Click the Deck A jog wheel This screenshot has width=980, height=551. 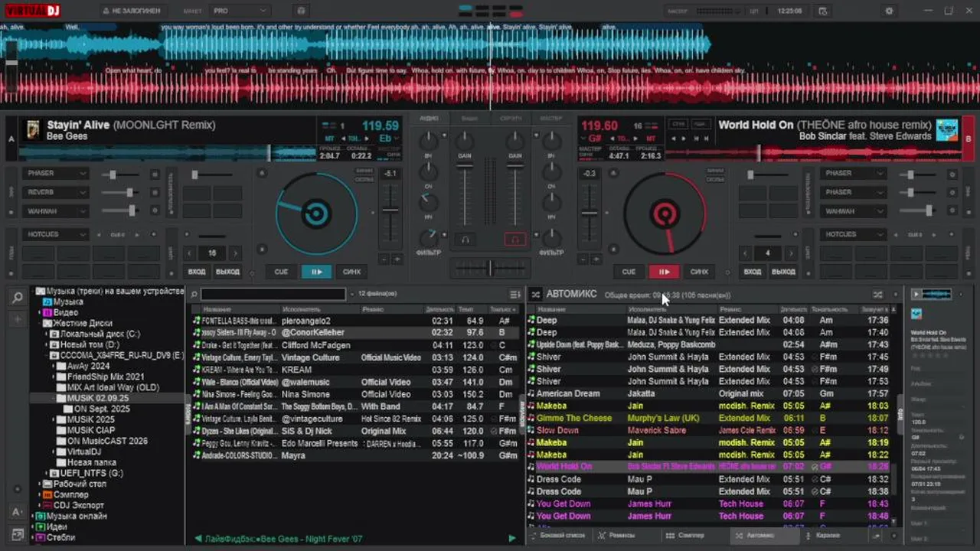click(315, 214)
